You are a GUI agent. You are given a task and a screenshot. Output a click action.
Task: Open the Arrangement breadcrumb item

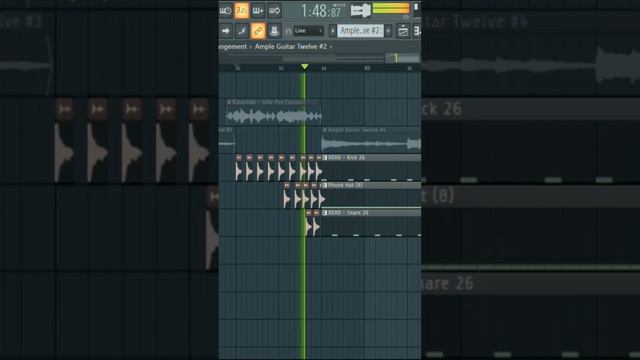[x=233, y=47]
